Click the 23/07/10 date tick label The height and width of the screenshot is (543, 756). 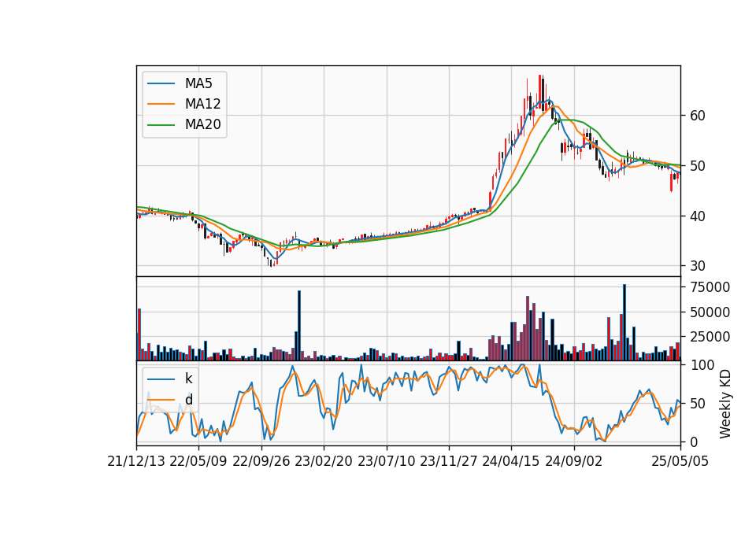(x=386, y=461)
